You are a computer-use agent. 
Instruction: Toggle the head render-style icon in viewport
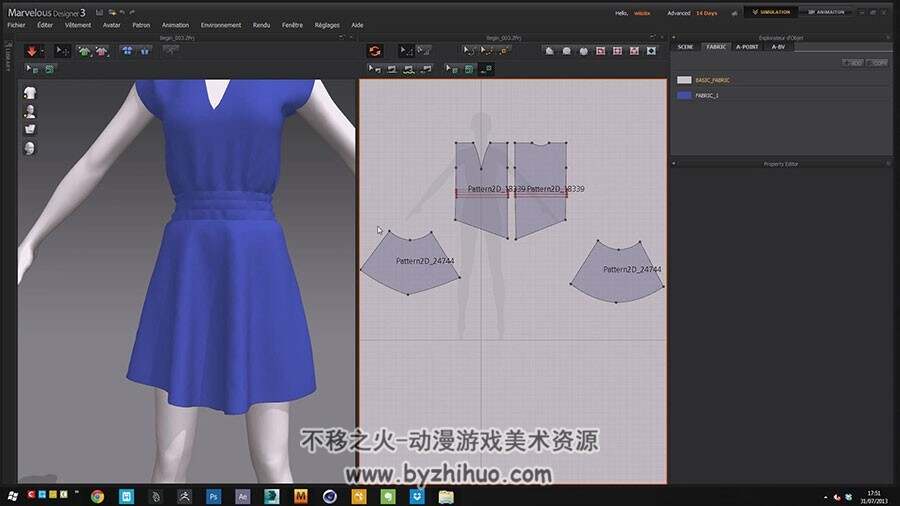pyautogui.click(x=30, y=148)
